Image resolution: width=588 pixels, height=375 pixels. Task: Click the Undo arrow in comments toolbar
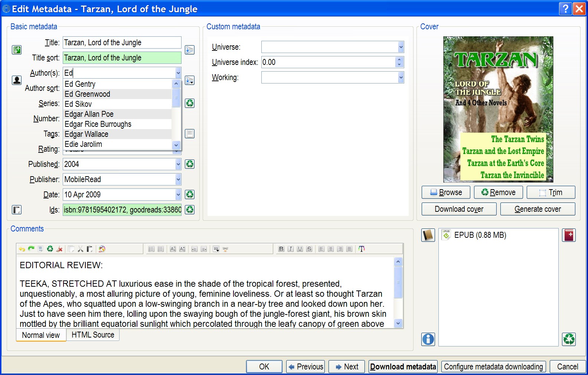[x=22, y=249]
